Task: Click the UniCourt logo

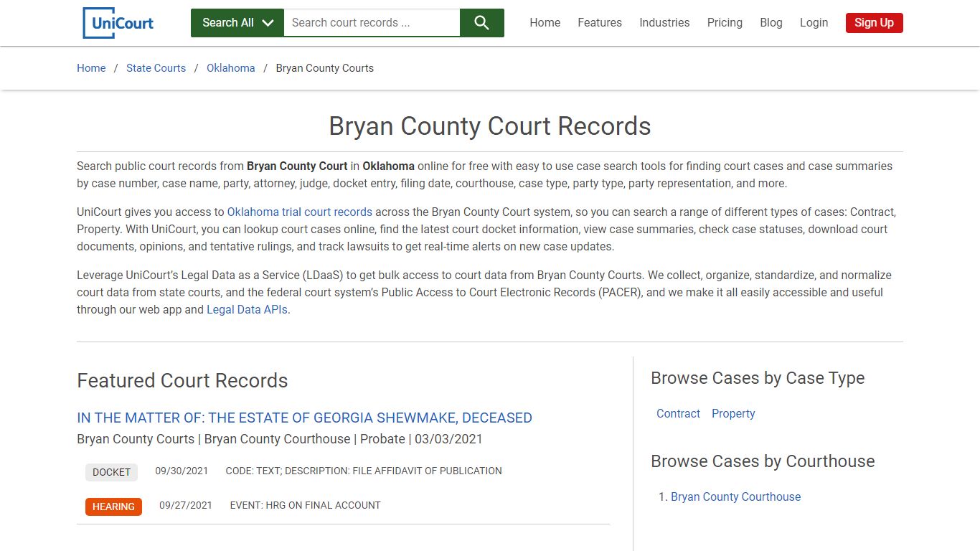Action: click(x=118, y=23)
